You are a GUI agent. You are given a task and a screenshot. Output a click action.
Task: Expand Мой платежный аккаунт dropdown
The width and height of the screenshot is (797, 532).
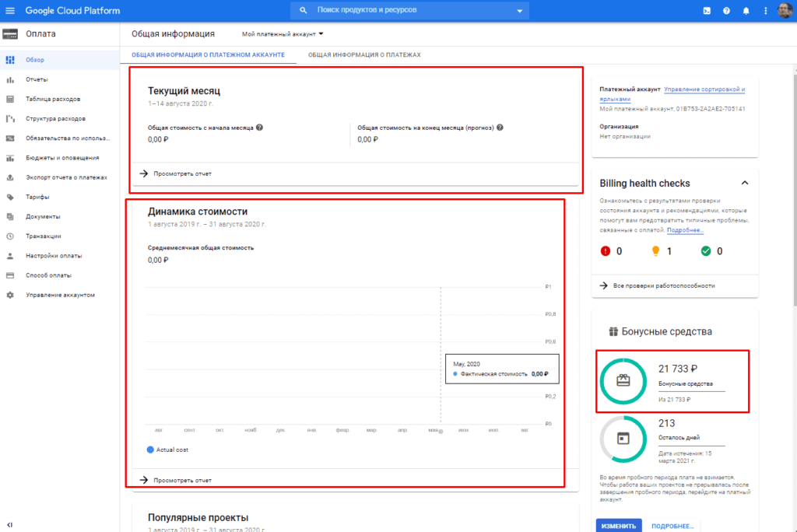click(x=283, y=34)
